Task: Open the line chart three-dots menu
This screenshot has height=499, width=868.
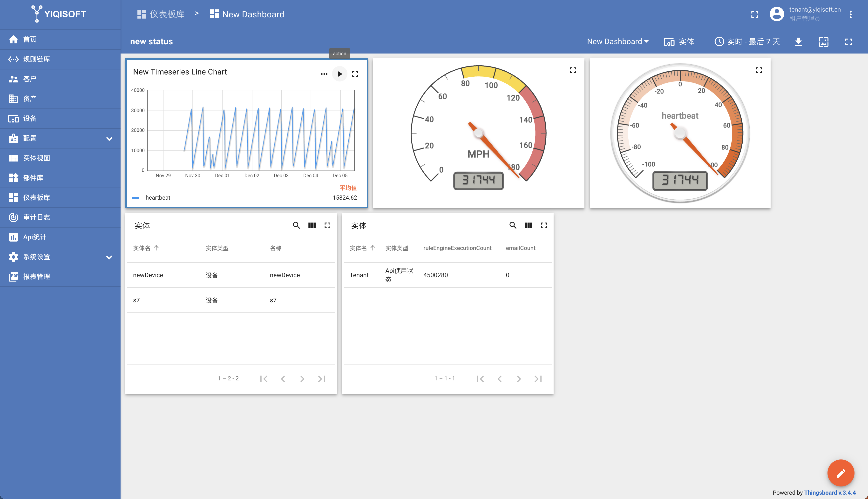Action: [x=324, y=74]
